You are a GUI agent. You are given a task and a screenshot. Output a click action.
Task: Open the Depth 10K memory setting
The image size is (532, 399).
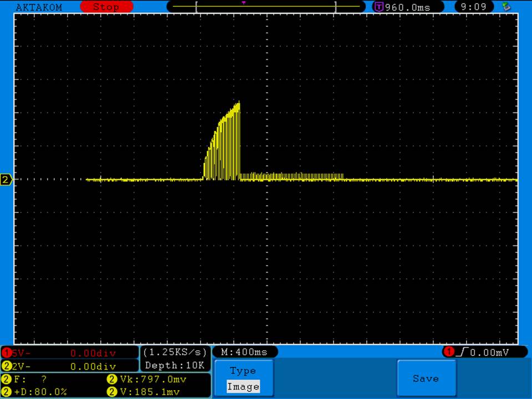click(175, 365)
